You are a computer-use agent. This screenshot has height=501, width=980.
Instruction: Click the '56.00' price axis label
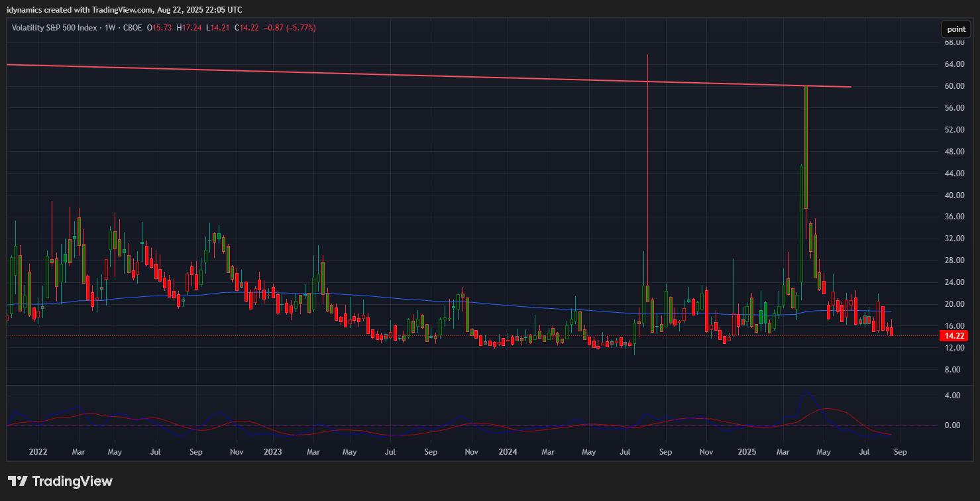tap(953, 108)
